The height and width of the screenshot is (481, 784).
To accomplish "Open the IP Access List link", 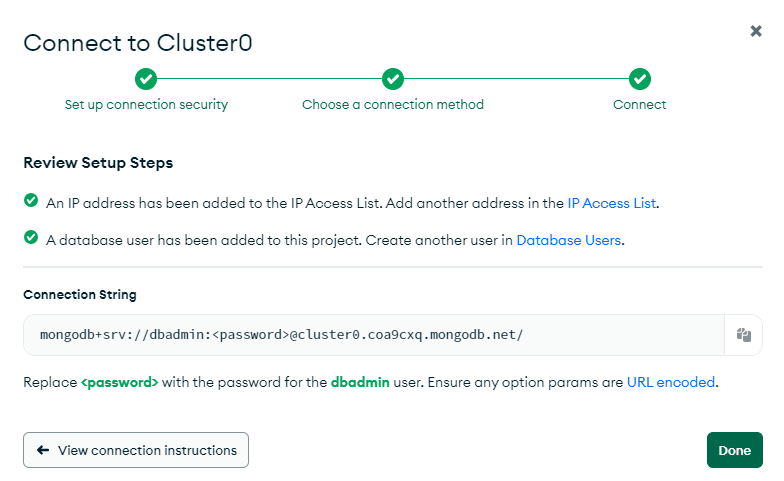I will point(612,203).
